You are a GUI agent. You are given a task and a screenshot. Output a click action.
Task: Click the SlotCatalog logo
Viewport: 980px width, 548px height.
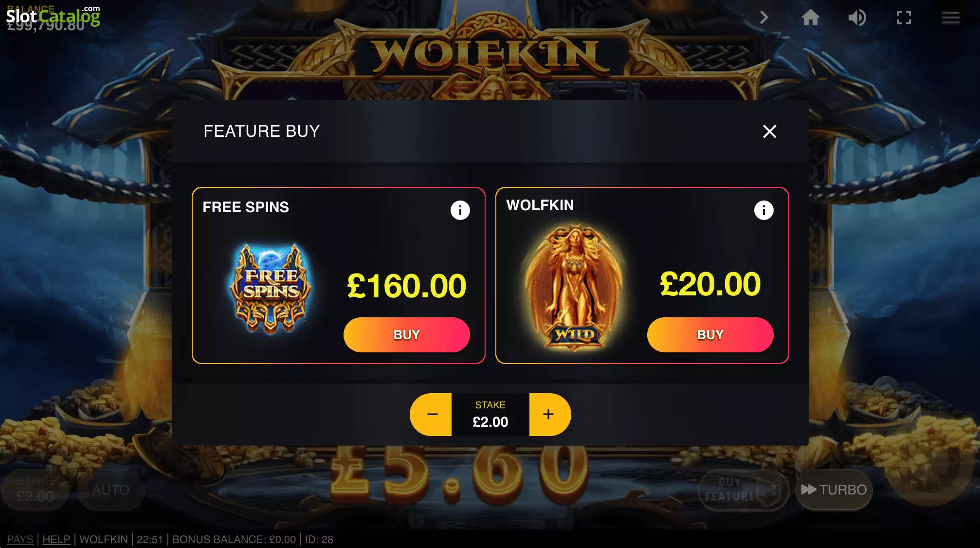point(53,16)
